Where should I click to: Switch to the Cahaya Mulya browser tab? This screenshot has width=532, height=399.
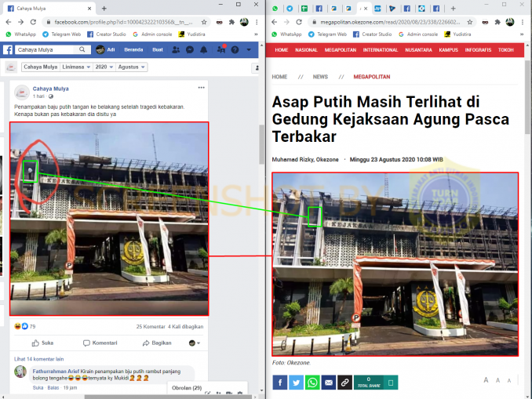click(49, 9)
